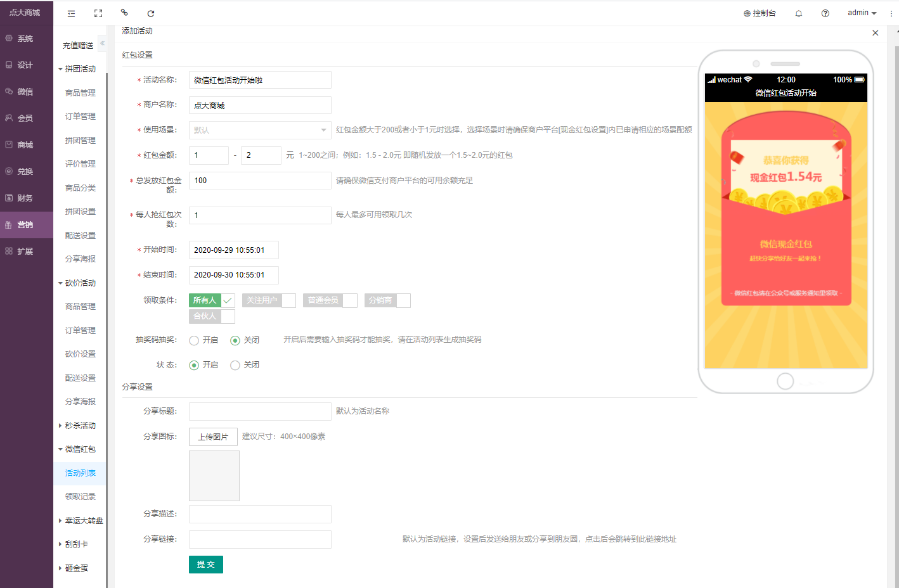Click the 商户名称 input field

click(x=260, y=105)
